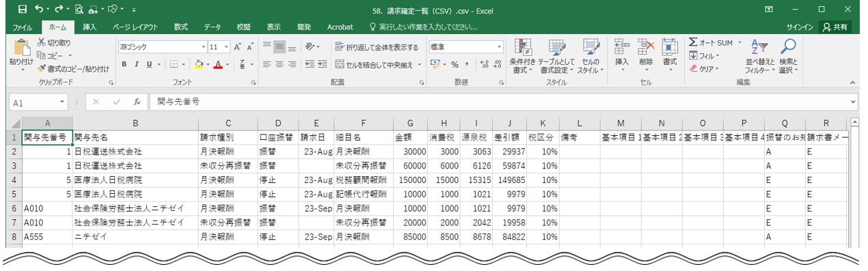Image resolution: width=868 pixels, height=271 pixels.
Task: Click the 共有 share button
Action: [x=835, y=27]
